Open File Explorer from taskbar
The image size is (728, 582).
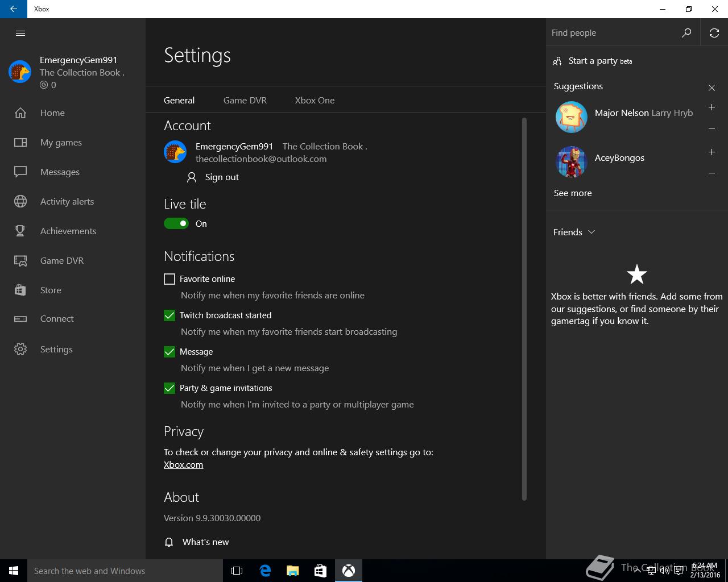[x=292, y=571]
